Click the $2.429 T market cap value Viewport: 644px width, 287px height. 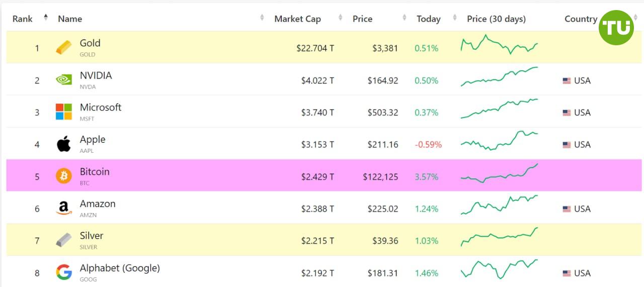[317, 177]
